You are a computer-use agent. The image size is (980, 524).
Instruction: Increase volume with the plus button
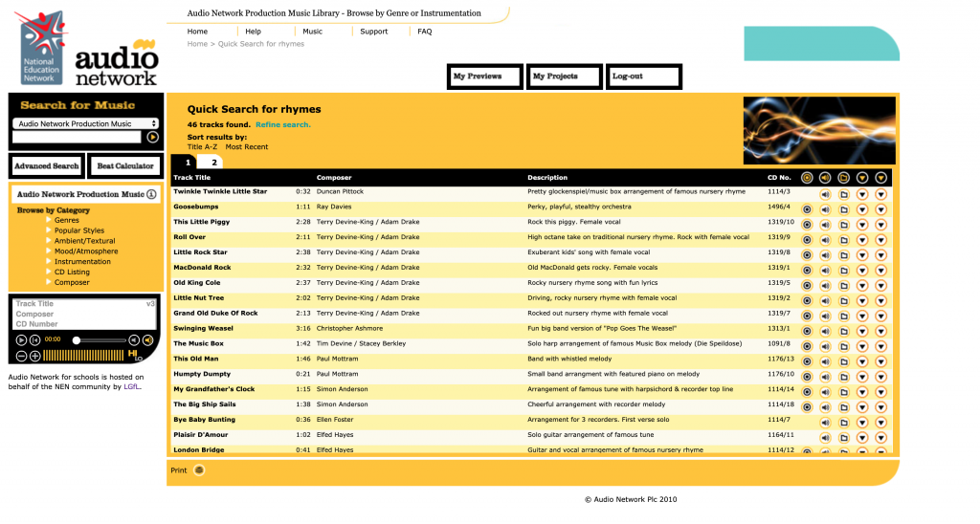[x=35, y=356]
